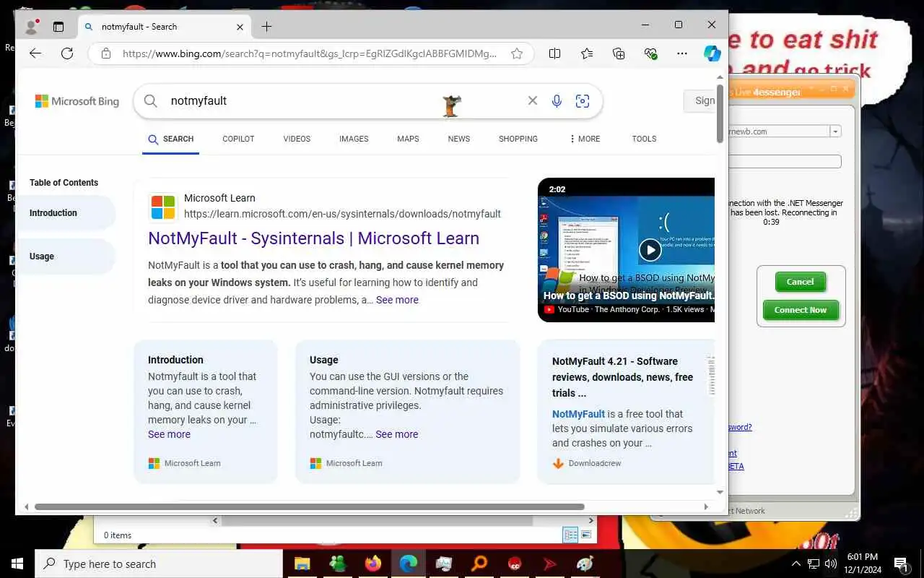This screenshot has width=924, height=578.
Task: Click the Bing search magnifier icon
Action: click(150, 101)
